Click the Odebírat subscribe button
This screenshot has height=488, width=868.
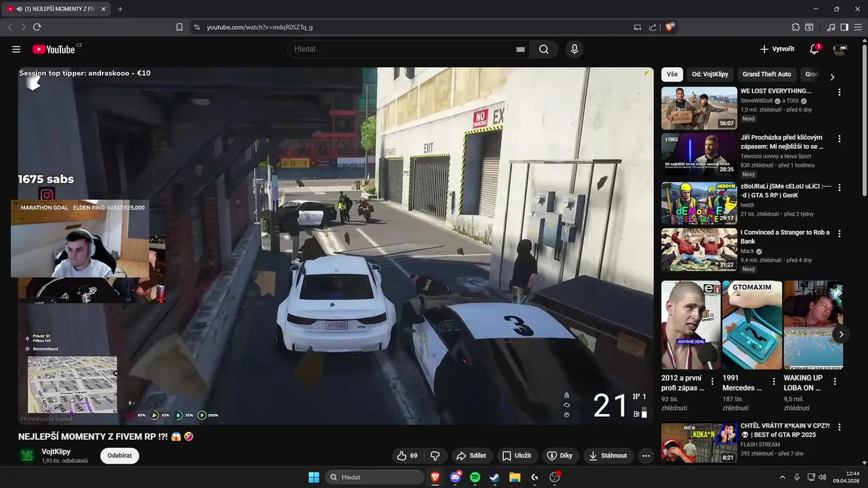tap(119, 455)
